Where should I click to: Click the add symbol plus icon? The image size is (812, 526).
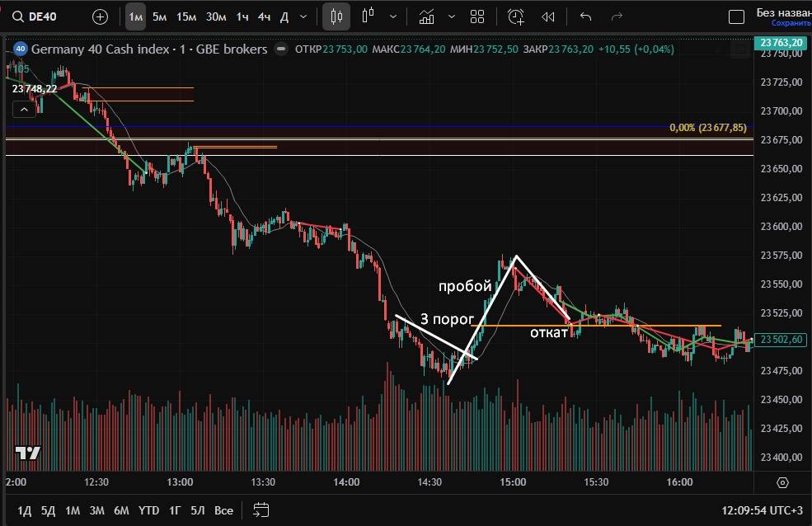click(100, 16)
